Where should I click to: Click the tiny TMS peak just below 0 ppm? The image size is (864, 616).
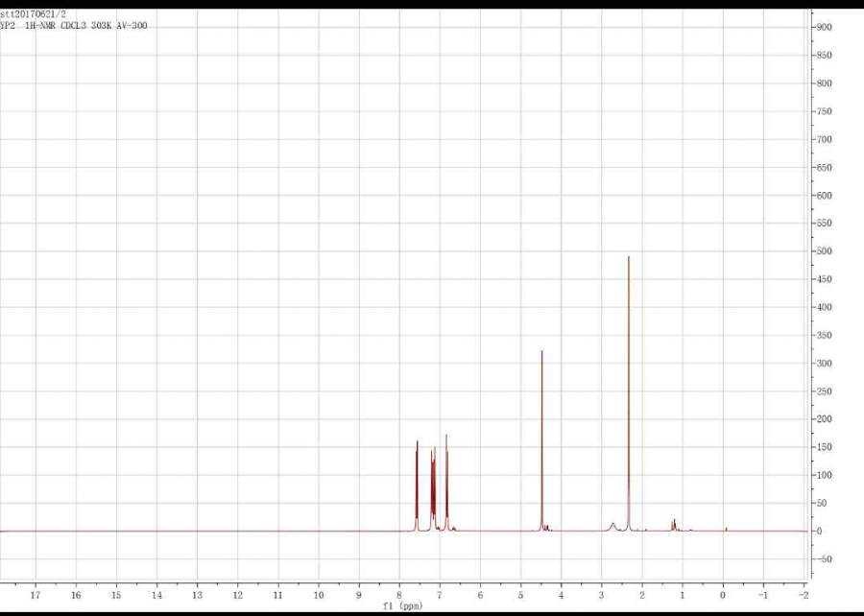(x=727, y=529)
